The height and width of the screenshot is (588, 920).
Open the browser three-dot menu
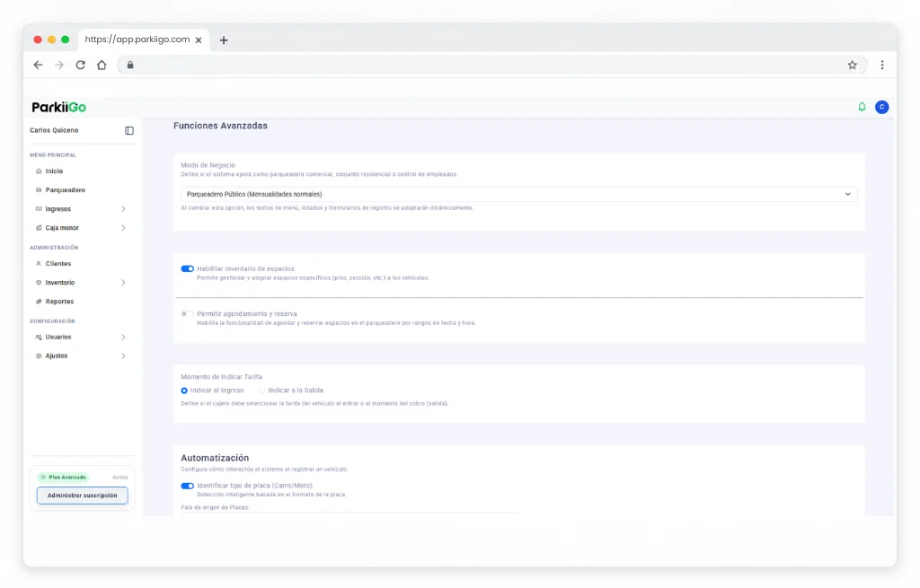click(882, 65)
